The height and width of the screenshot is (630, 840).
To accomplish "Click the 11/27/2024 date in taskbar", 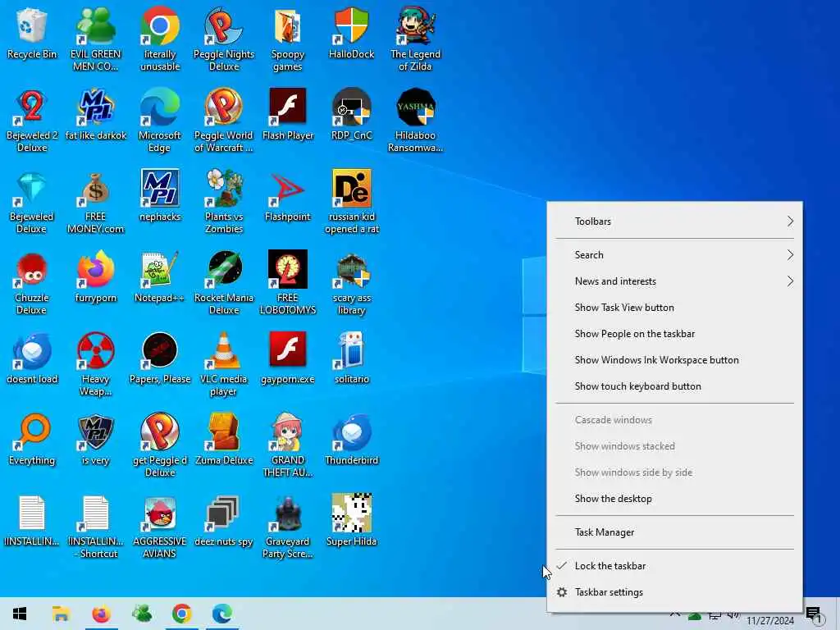I will pyautogui.click(x=769, y=620).
